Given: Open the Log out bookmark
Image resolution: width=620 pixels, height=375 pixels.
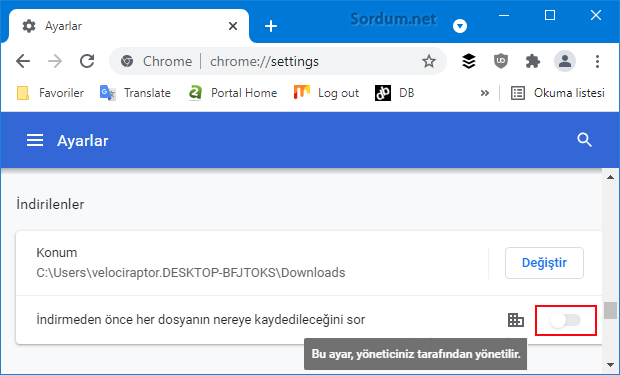Looking at the screenshot, I should (326, 93).
